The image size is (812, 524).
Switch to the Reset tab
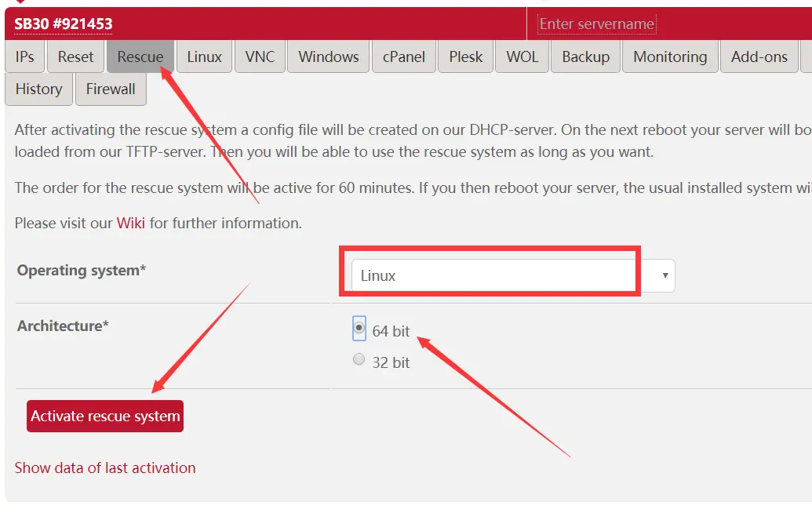point(75,57)
